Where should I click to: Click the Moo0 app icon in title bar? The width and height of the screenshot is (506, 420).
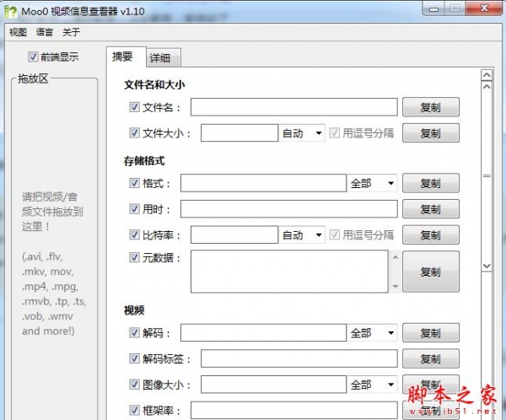point(10,12)
